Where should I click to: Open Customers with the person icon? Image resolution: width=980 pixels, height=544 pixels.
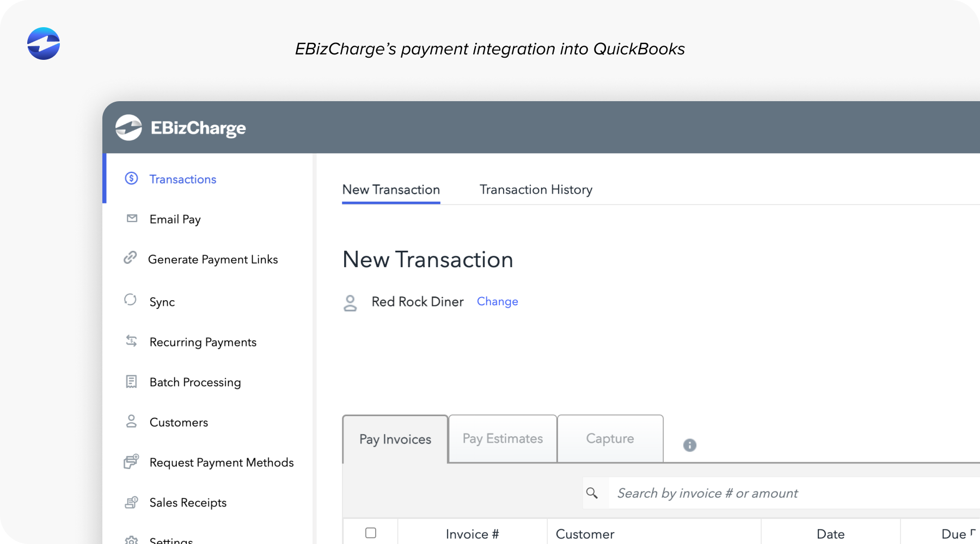[x=131, y=422]
